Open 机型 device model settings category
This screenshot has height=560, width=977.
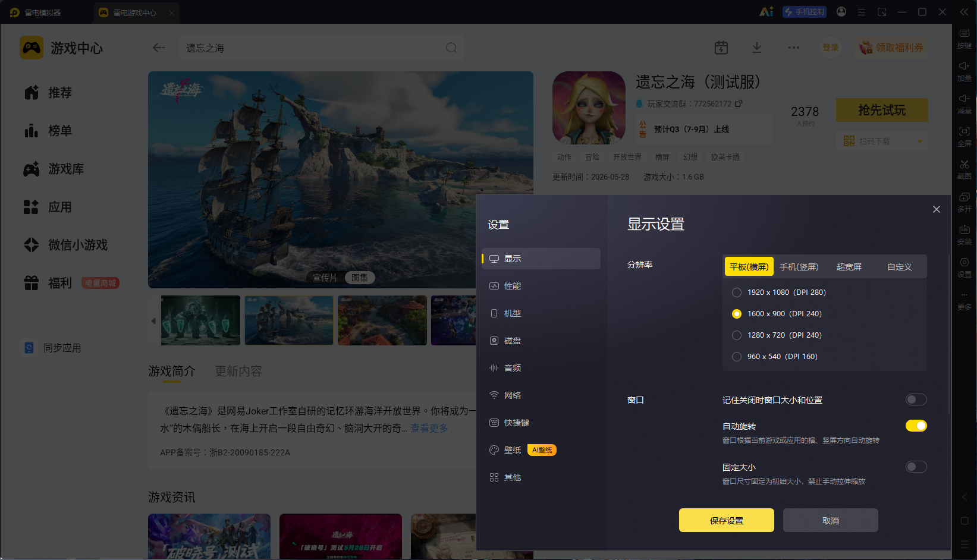[541, 313]
